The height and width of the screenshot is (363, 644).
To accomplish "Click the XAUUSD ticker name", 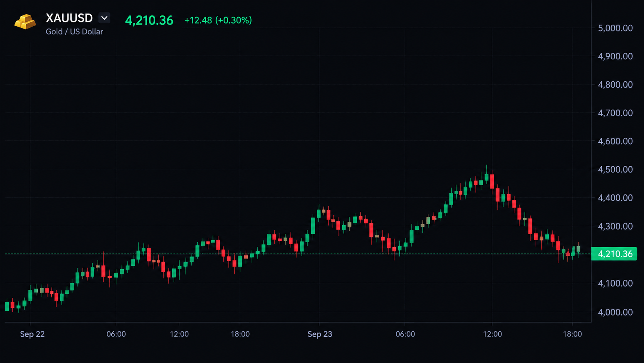I will [69, 18].
